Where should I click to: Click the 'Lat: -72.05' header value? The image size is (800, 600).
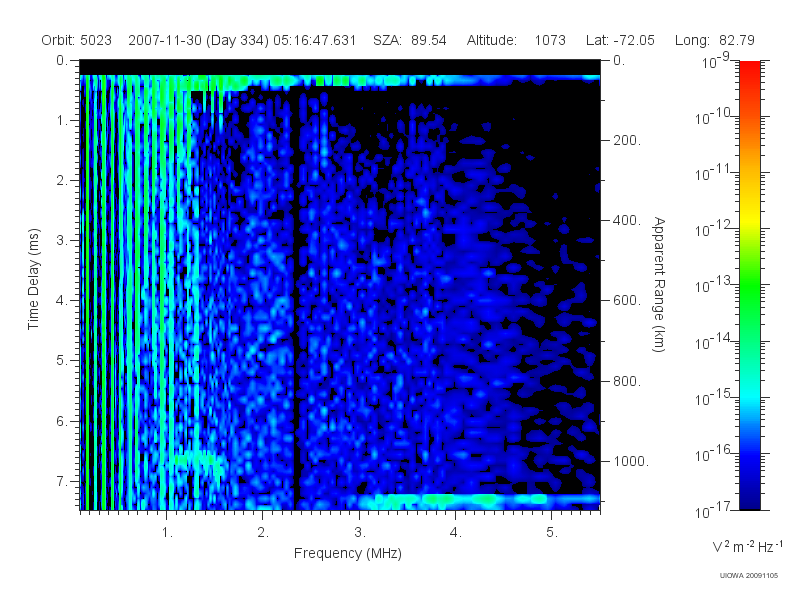coord(620,40)
